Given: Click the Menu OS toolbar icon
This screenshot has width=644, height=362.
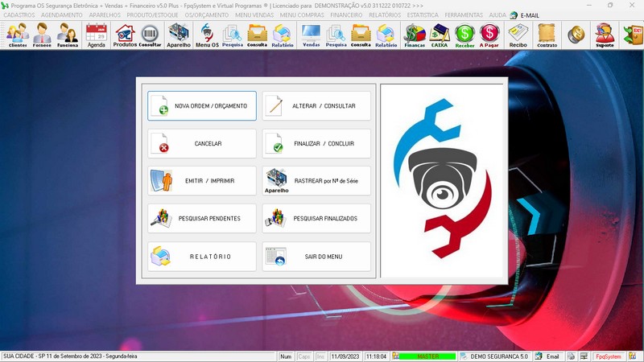Looking at the screenshot, I should 207,35.
